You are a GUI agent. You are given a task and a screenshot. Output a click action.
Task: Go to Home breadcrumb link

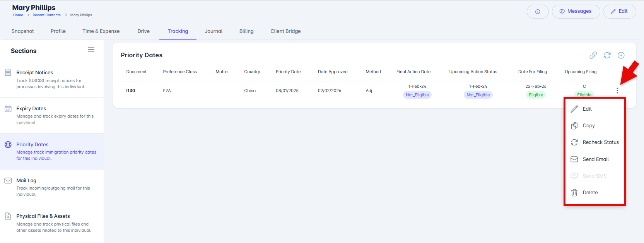[18, 15]
